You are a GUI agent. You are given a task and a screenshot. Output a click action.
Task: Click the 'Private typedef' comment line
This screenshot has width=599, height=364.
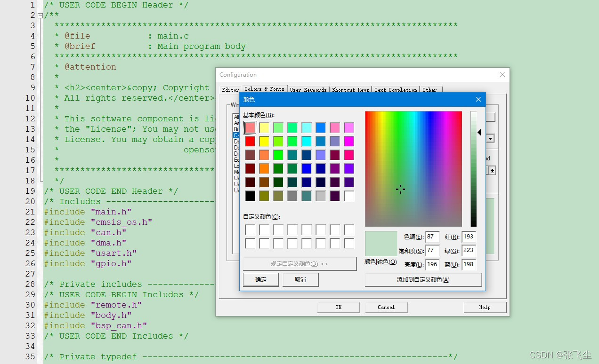[x=251, y=357]
